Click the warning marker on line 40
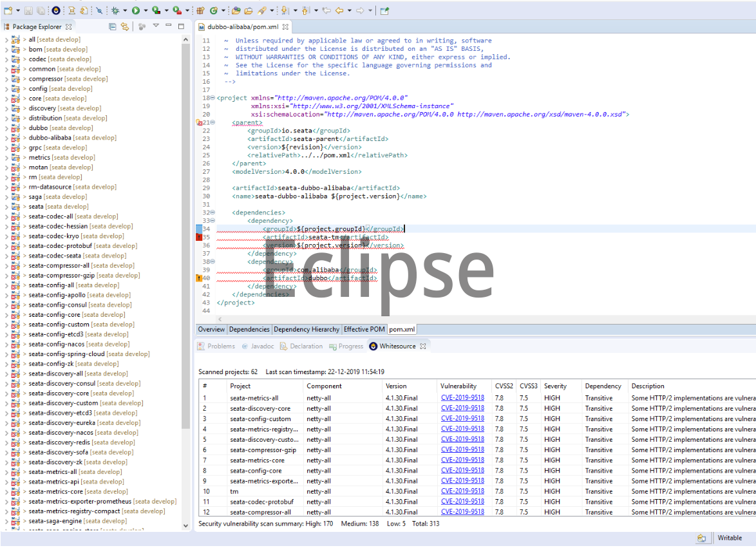 [198, 278]
